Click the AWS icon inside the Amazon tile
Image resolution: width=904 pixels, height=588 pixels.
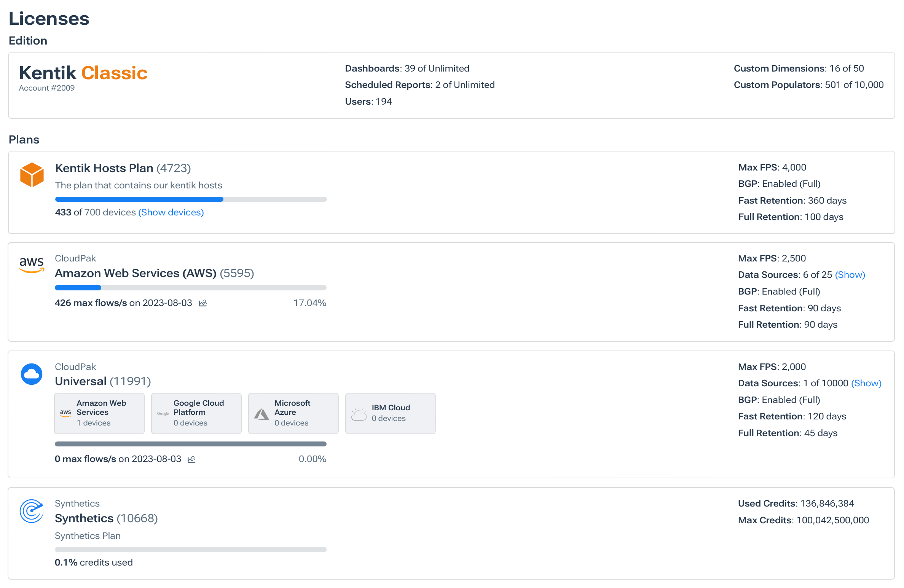(x=65, y=413)
